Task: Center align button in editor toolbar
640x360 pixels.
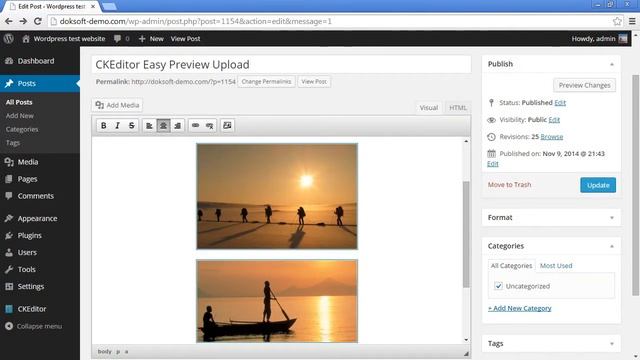Action: pos(163,125)
